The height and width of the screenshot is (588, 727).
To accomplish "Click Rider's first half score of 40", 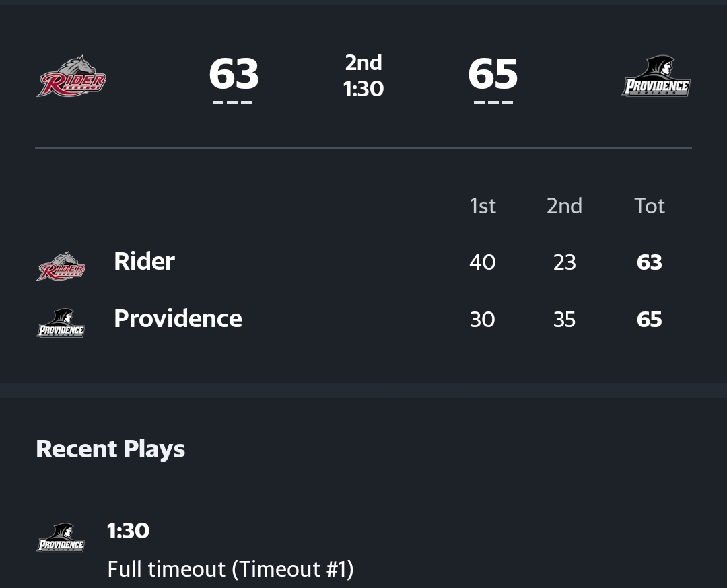I will (x=482, y=262).
